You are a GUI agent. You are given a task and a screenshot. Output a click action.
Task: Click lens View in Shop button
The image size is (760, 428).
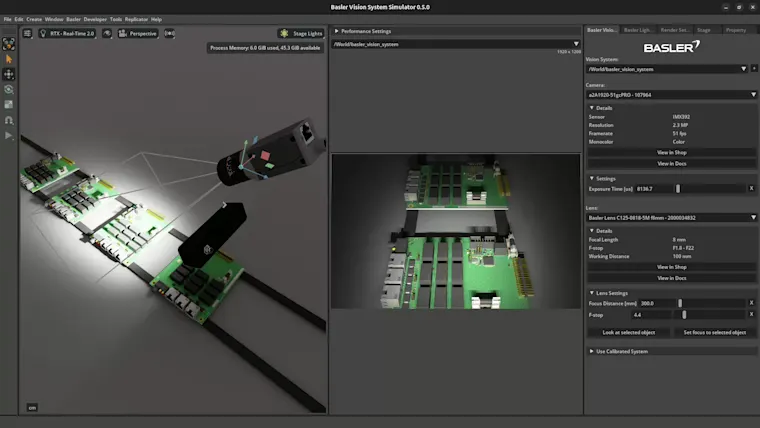pyautogui.click(x=672, y=267)
